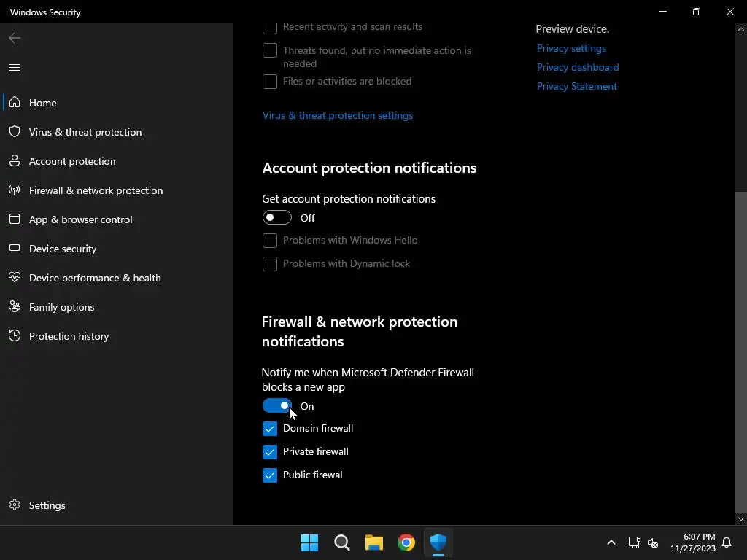Show hidden tray icons chevron

[x=611, y=542]
